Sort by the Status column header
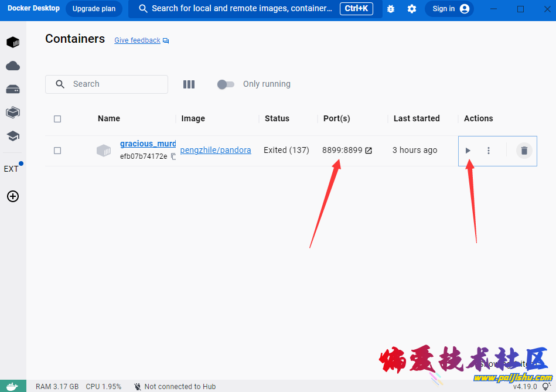Viewport: 556px width, 392px height. 277,118
